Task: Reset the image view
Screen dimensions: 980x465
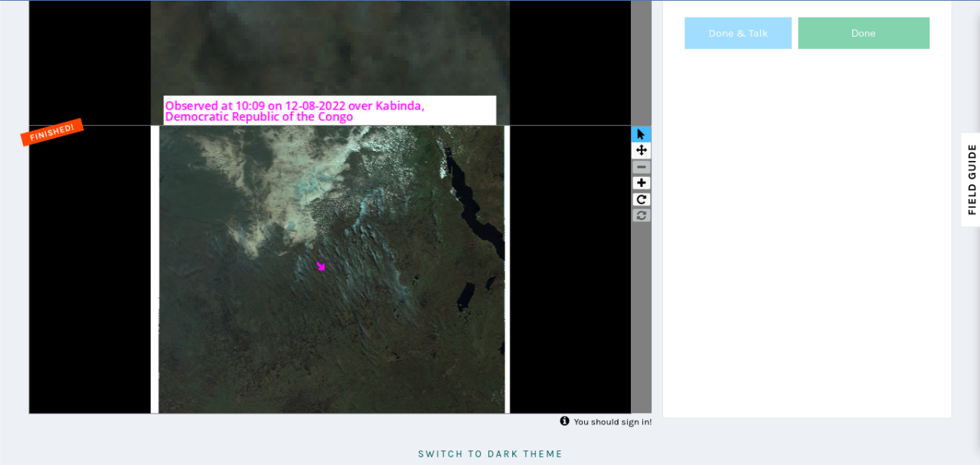Action: [641, 215]
